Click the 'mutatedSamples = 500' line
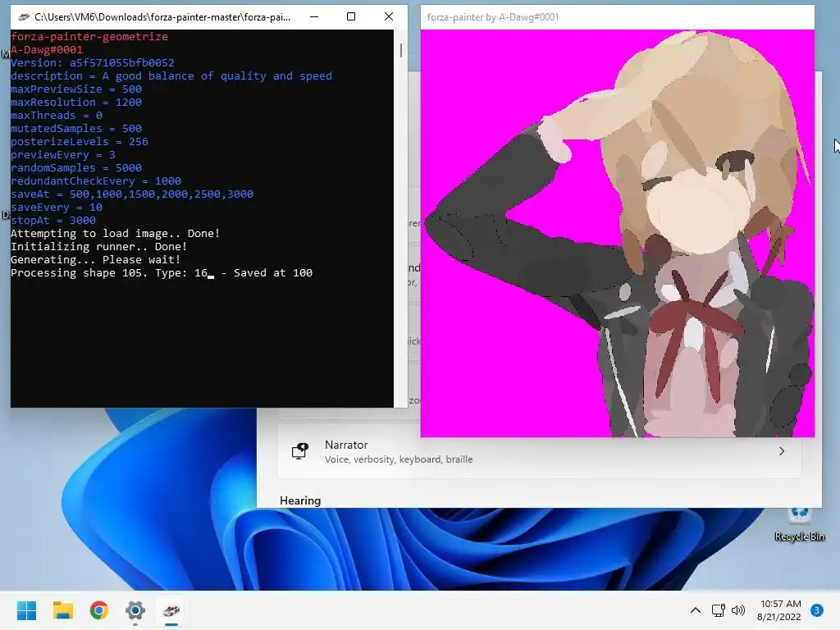840x630 pixels. 76,129
